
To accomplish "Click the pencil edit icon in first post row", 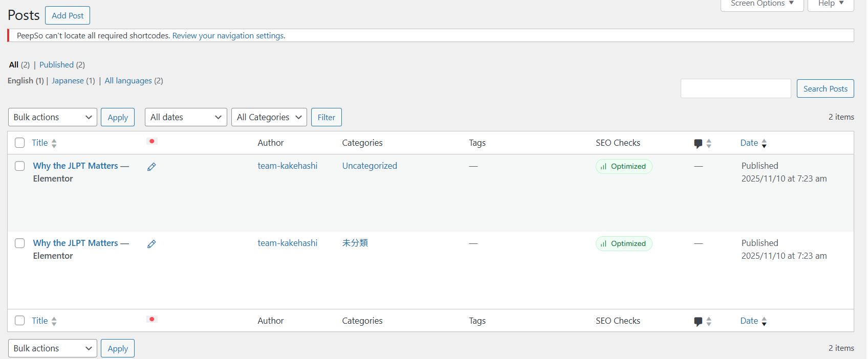I will tap(151, 167).
